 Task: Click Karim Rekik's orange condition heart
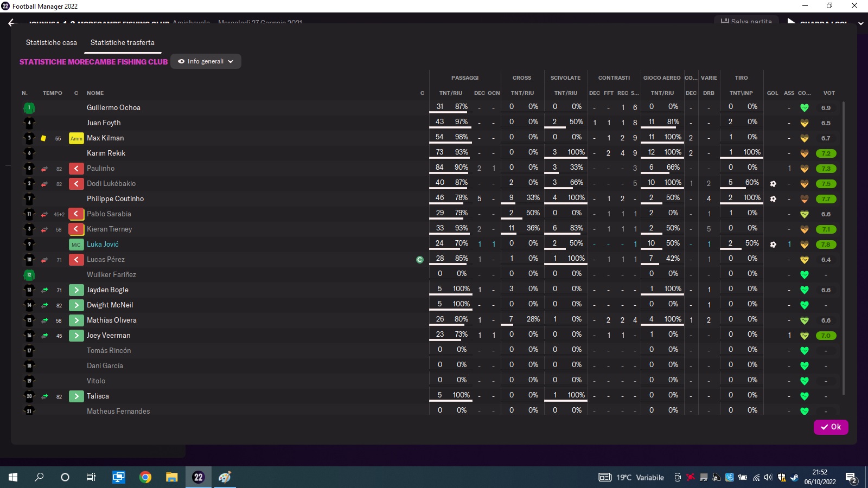805,153
